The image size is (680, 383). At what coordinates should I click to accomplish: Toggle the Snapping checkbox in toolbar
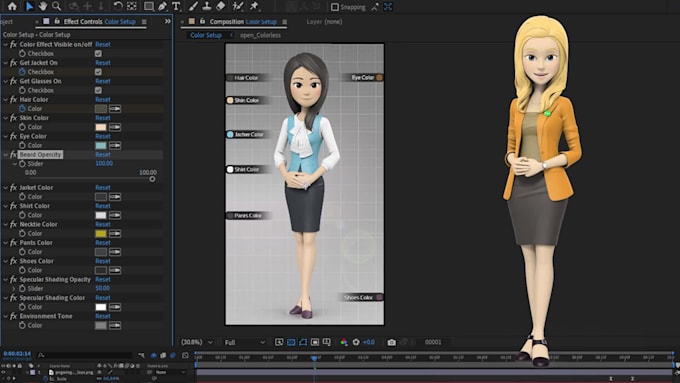[335, 7]
